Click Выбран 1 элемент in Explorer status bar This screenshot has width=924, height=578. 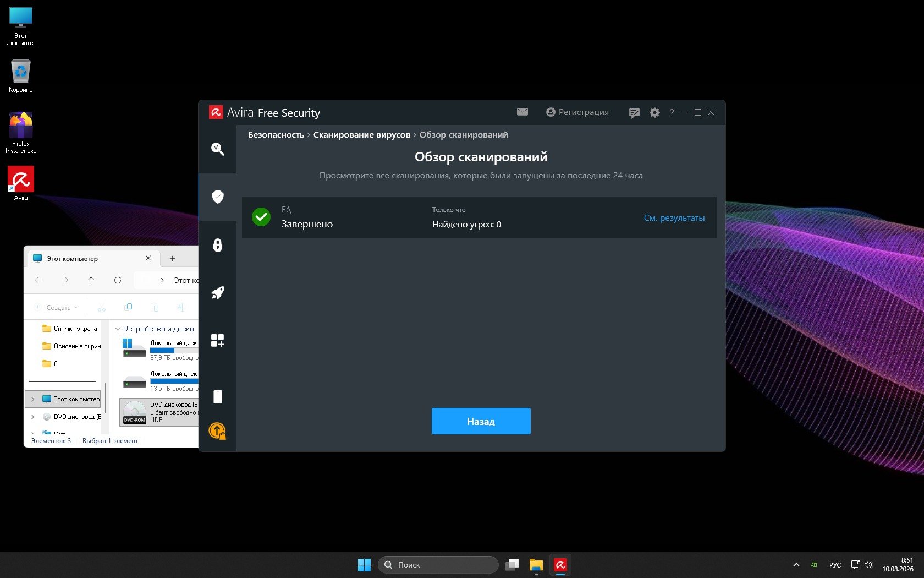[110, 441]
